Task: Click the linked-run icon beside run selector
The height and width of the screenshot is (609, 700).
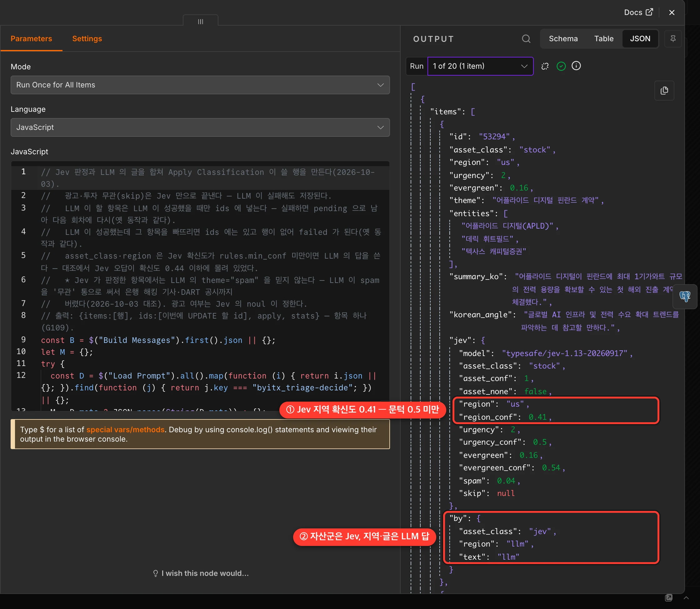Action: coord(545,66)
